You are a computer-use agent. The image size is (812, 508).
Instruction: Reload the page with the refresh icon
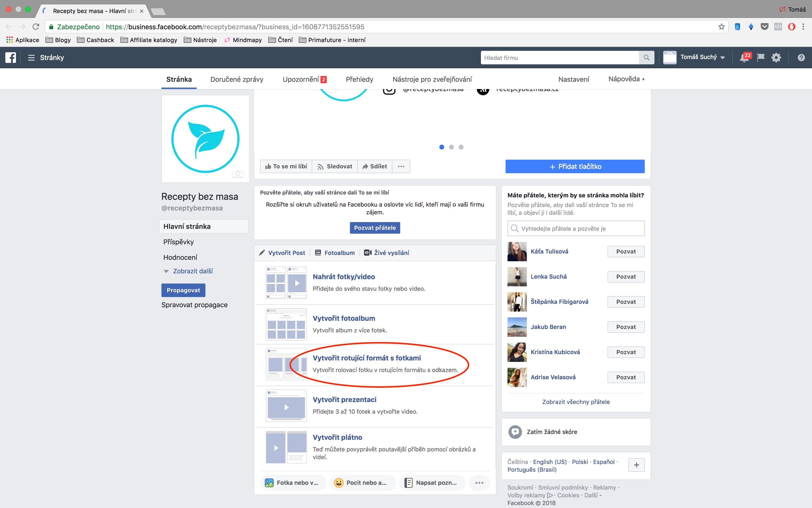pyautogui.click(x=36, y=27)
